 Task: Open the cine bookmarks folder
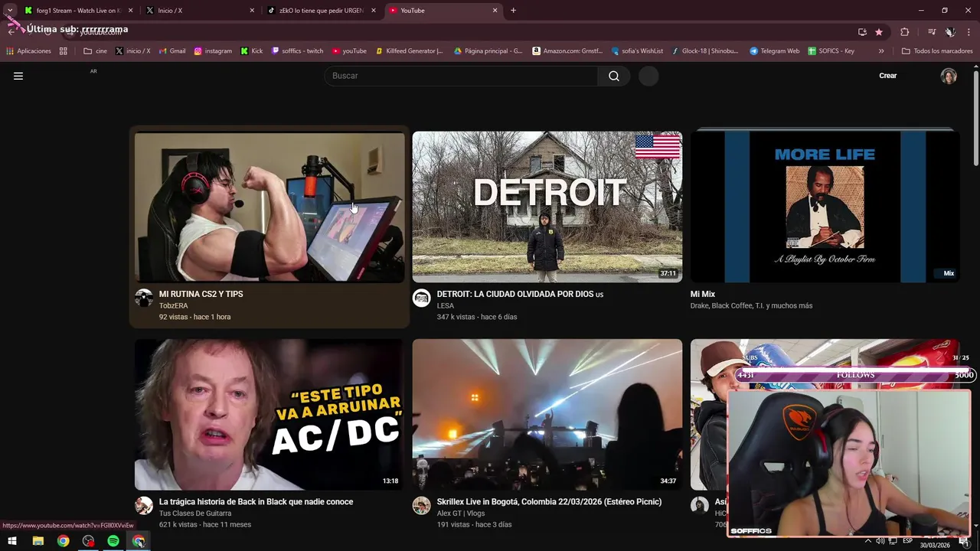pos(96,51)
